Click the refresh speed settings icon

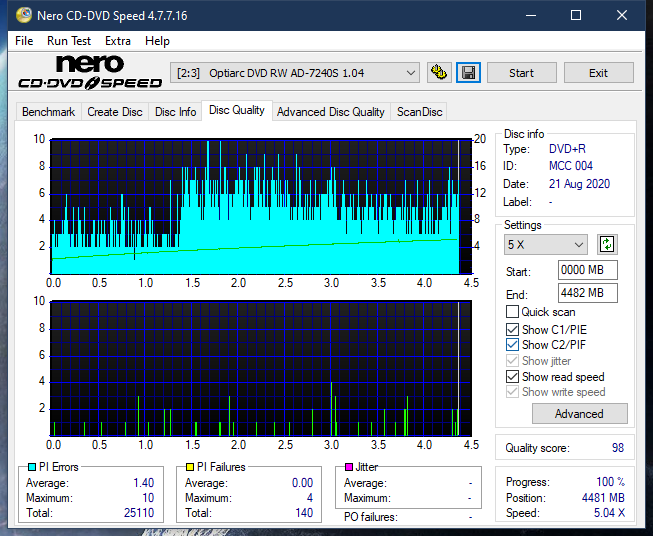607,244
